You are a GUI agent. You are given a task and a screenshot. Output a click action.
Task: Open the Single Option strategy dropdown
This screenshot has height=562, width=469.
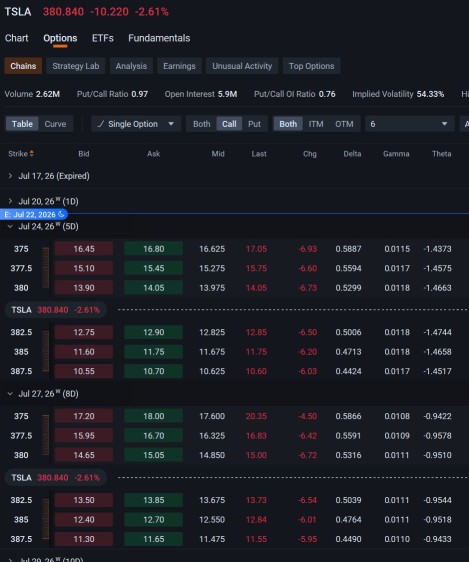[136, 124]
